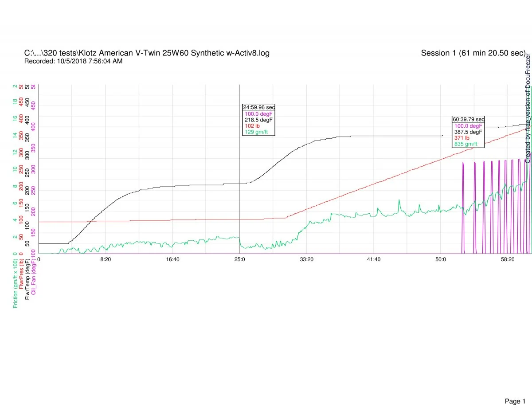Viewport: 532px width, 411px height.
Task: Select the 387.5 degF readout value
Action: click(468, 132)
